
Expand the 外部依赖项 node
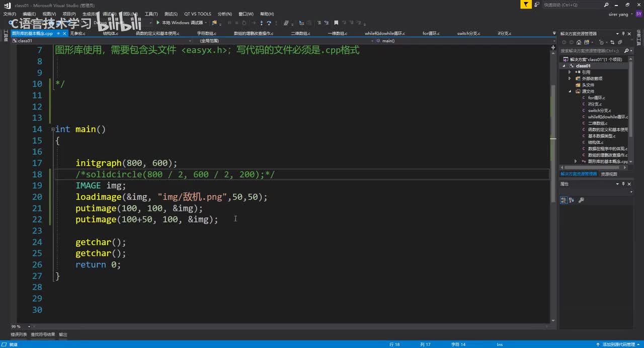570,78
